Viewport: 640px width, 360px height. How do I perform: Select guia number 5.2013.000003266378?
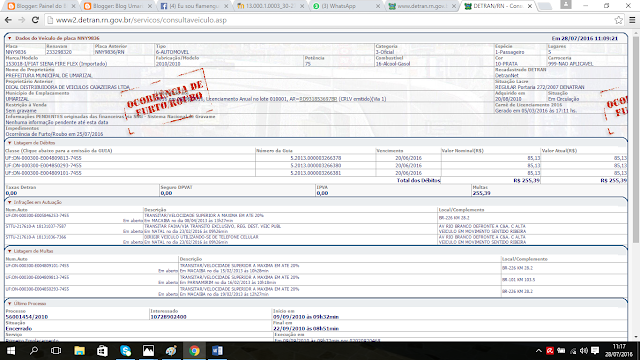(316, 158)
